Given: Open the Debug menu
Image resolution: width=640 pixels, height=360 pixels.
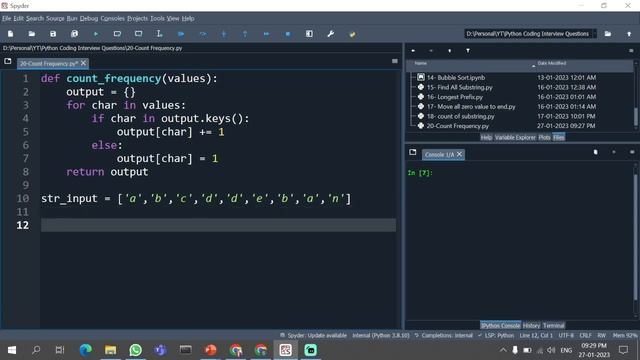Looking at the screenshot, I should pos(89,18).
